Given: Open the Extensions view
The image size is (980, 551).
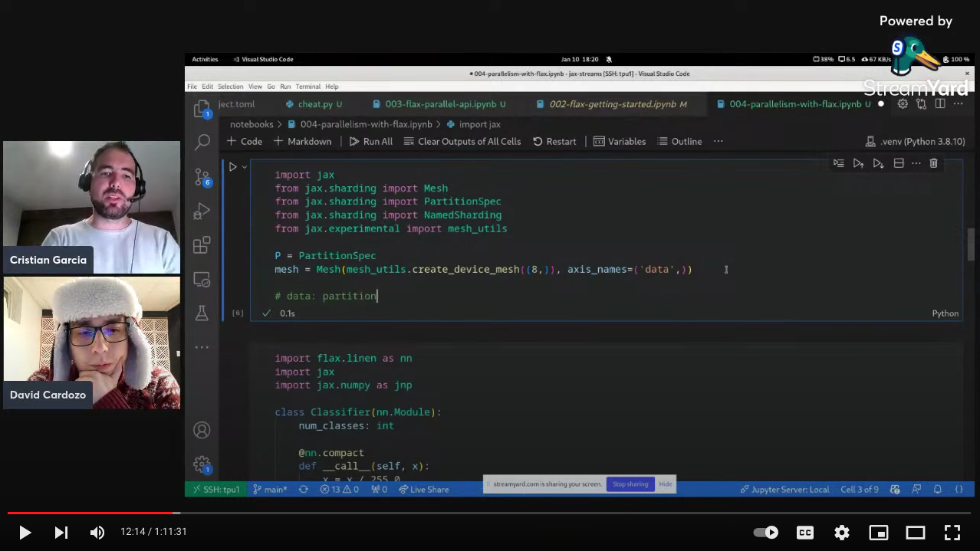Looking at the screenshot, I should coord(202,244).
